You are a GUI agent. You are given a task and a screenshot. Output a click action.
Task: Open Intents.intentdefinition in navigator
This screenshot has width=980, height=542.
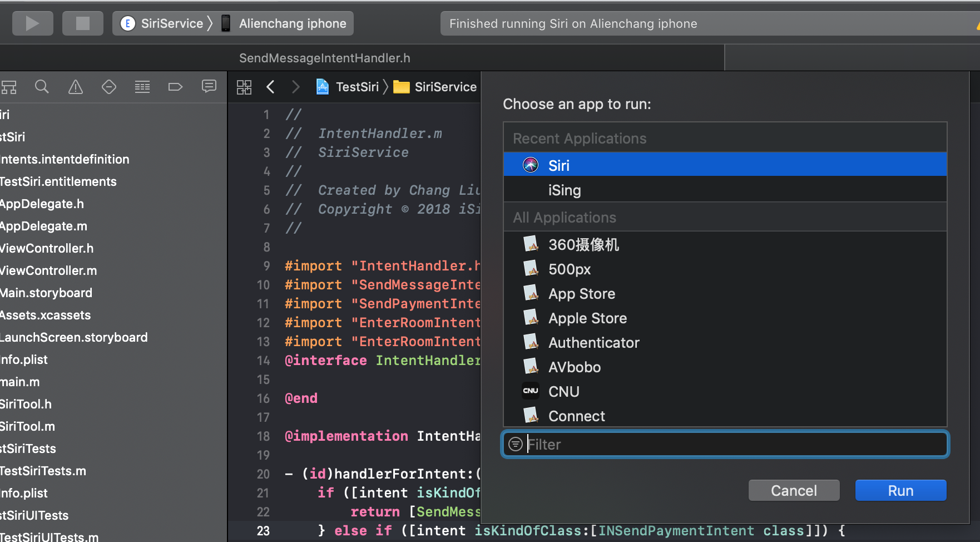tap(65, 159)
